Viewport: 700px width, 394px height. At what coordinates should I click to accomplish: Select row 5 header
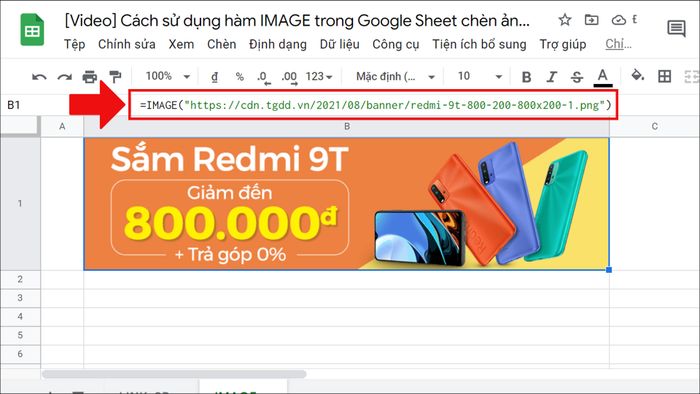(20, 335)
